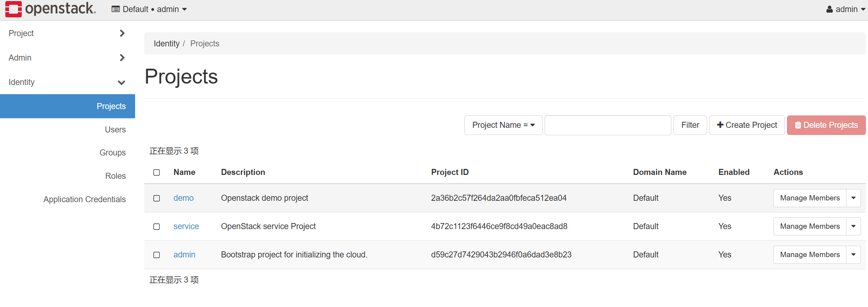Expand the Project sidebar section
868x307 pixels.
click(x=67, y=33)
